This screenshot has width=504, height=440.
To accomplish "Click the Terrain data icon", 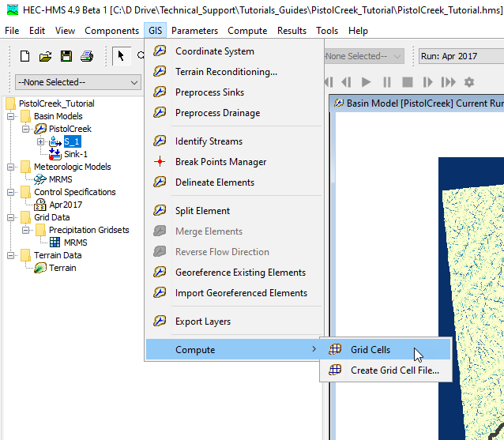I will point(40,268).
